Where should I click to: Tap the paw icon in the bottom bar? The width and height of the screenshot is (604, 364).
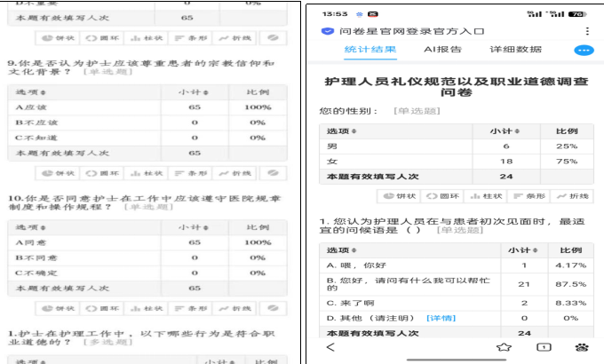pyautogui.click(x=582, y=347)
